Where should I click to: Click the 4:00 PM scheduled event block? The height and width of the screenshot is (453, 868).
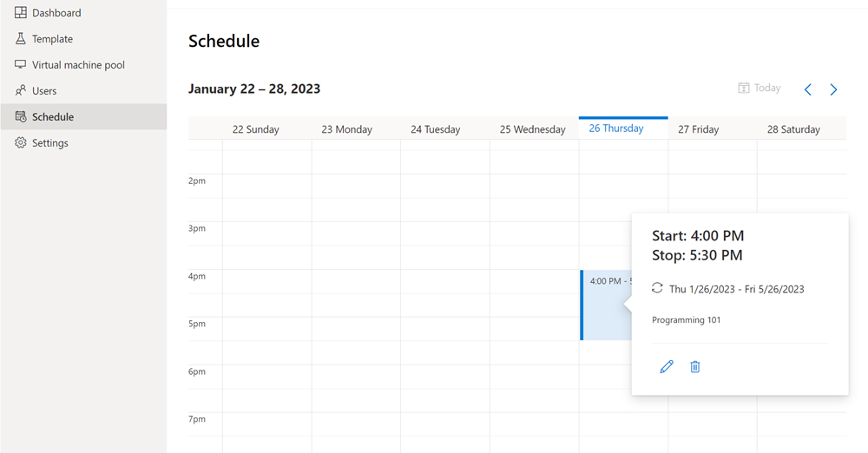[606, 305]
